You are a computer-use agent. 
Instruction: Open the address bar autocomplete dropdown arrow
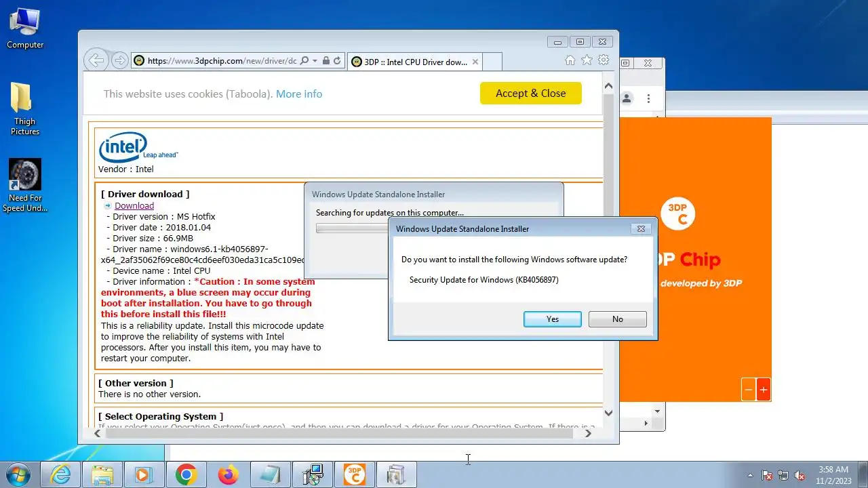tap(315, 61)
